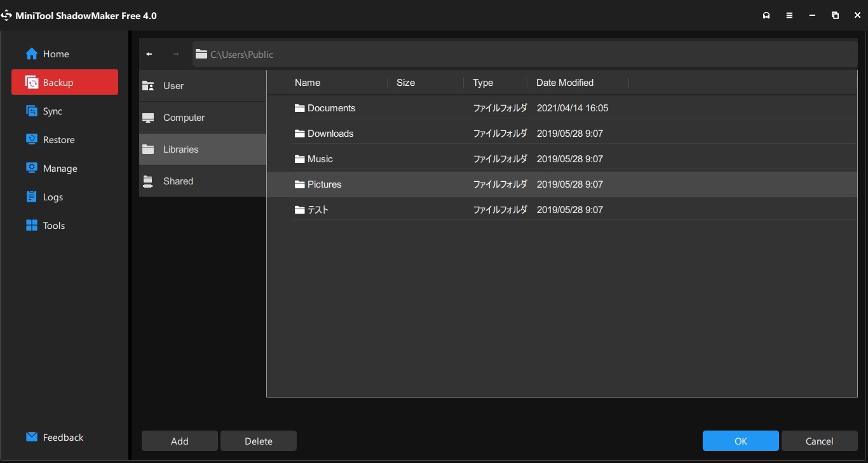The image size is (868, 463).
Task: Click the Home icon in sidebar
Action: [32, 54]
